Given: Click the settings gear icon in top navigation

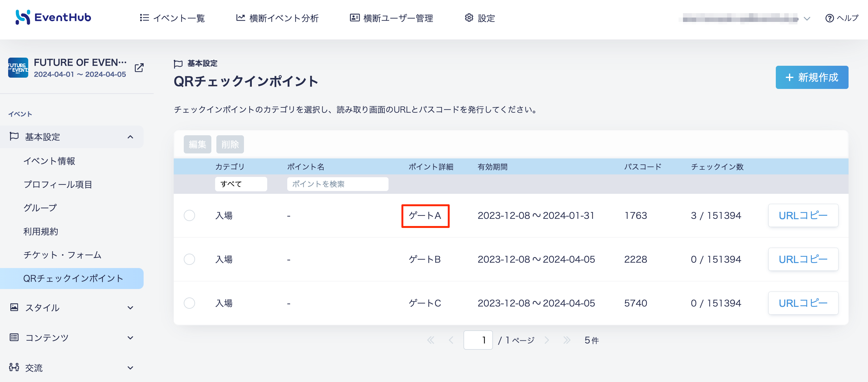Looking at the screenshot, I should (469, 18).
